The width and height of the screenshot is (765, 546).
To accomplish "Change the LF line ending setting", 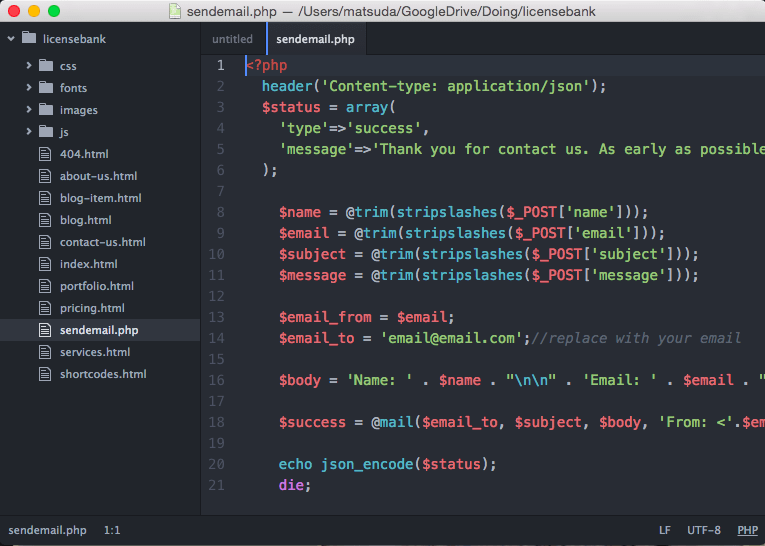I will [x=664, y=530].
